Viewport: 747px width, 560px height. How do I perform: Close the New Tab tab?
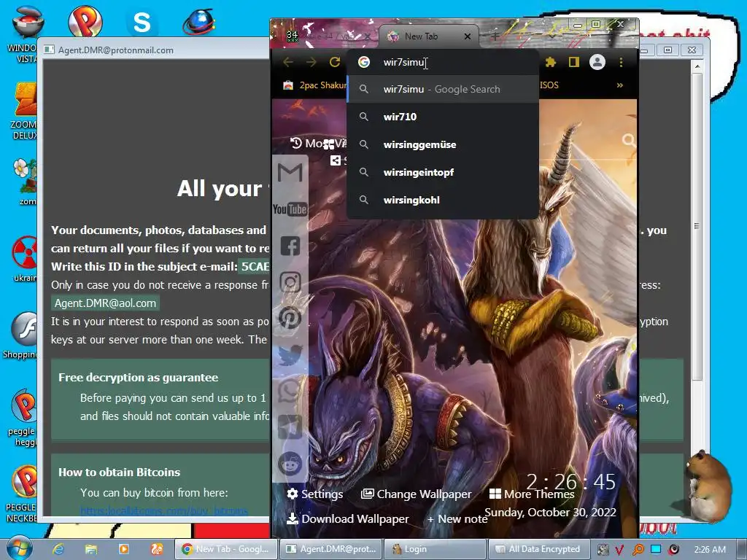click(468, 36)
